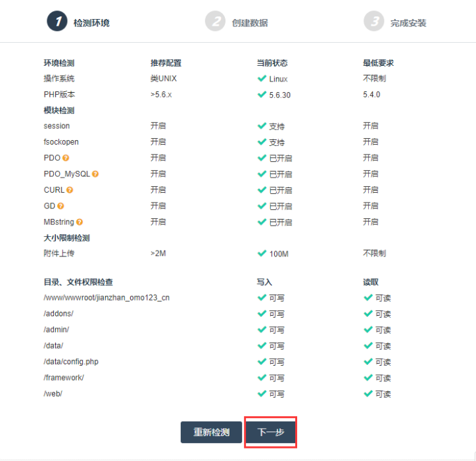476x461 pixels.
Task: Click the 附件上传 row label
Action: pyautogui.click(x=59, y=253)
